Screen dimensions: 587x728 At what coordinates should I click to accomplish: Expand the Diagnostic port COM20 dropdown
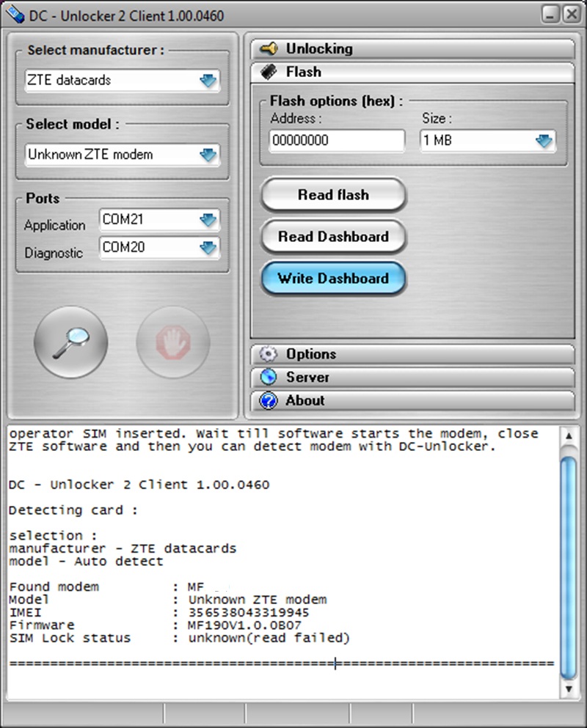208,248
